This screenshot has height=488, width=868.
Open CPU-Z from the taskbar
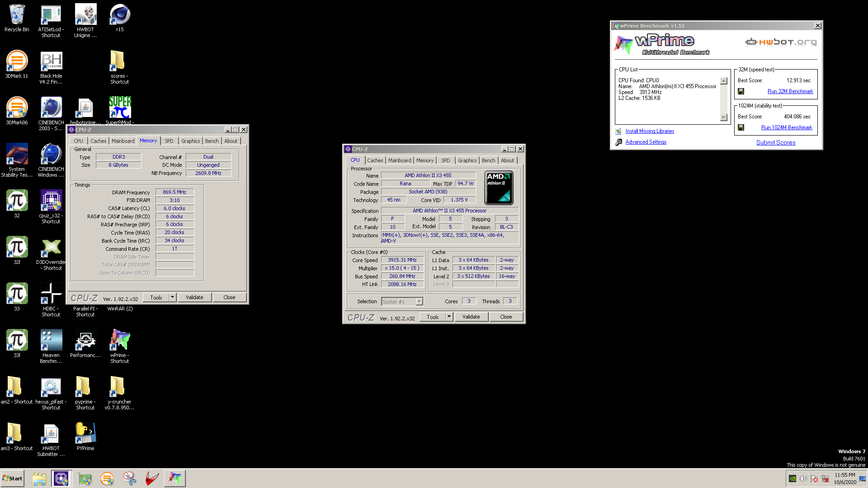point(61,479)
